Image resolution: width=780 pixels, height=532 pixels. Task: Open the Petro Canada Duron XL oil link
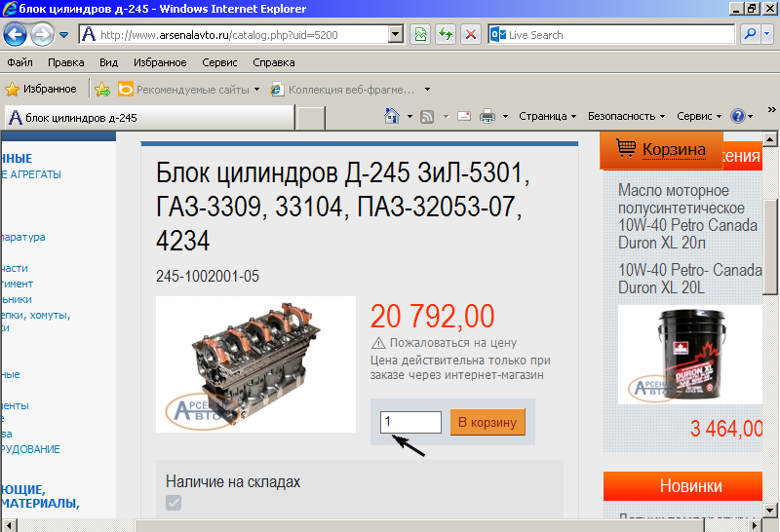point(688,216)
